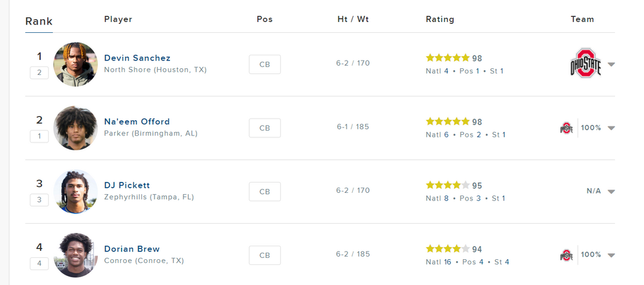644x285 pixels.
Task: Expand the team dropdown arrow for Devin Sanchez
Action: point(611,64)
